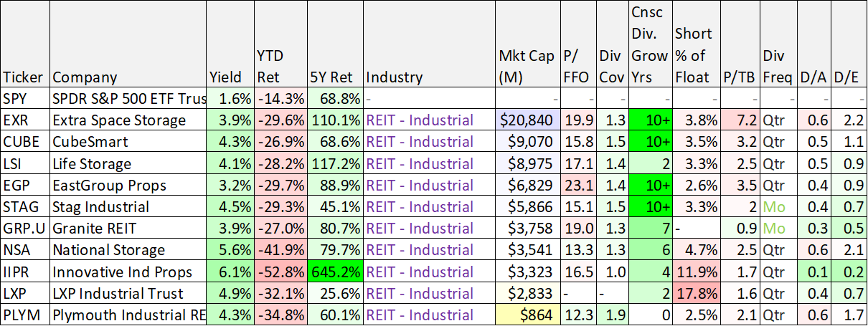Image resolution: width=868 pixels, height=326 pixels.
Task: Click the PLYM ticker cell
Action: tap(25, 315)
